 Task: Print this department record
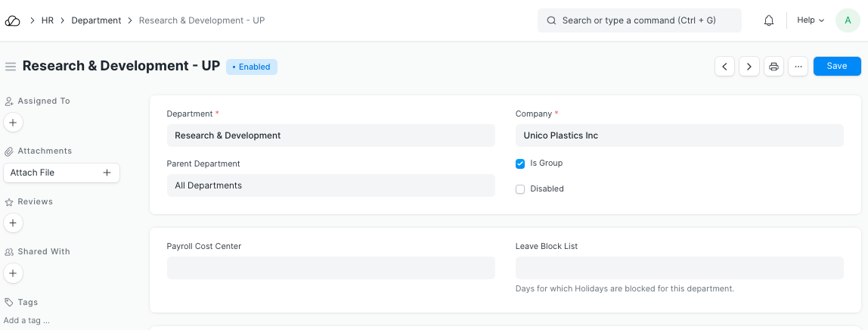tap(773, 67)
